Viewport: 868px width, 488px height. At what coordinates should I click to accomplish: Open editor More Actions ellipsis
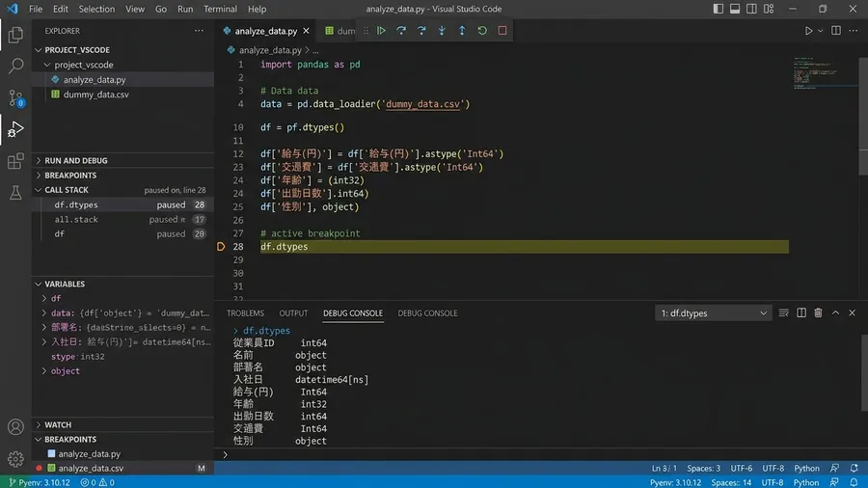(854, 31)
